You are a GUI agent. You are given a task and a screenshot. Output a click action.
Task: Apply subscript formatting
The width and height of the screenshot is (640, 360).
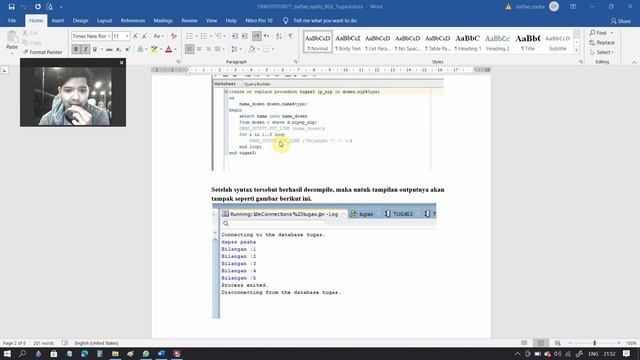pyautogui.click(x=118, y=49)
